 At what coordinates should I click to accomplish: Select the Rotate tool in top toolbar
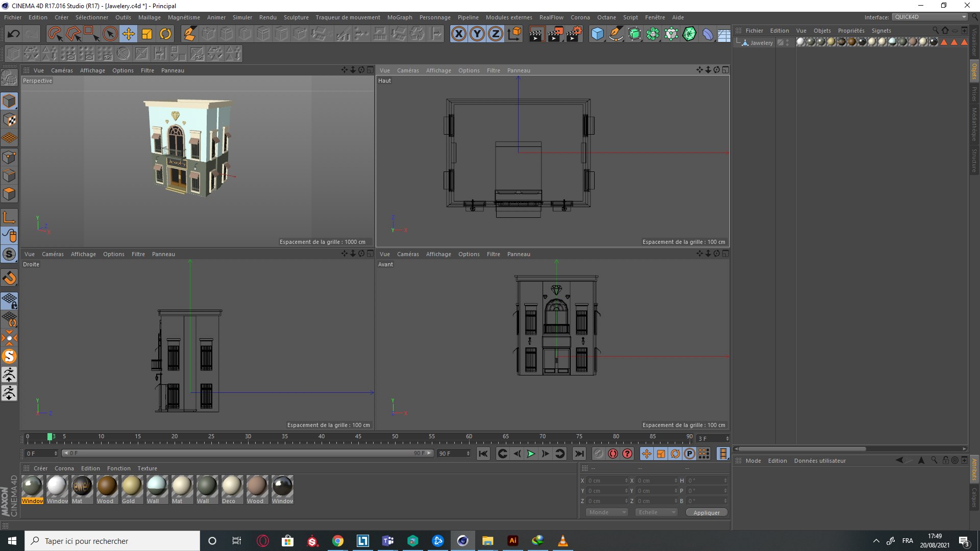click(165, 34)
